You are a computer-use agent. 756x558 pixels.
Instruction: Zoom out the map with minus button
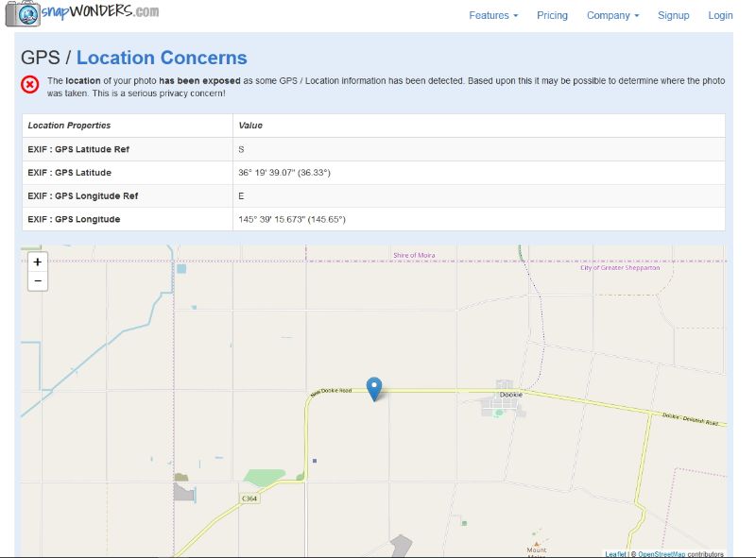(x=38, y=281)
